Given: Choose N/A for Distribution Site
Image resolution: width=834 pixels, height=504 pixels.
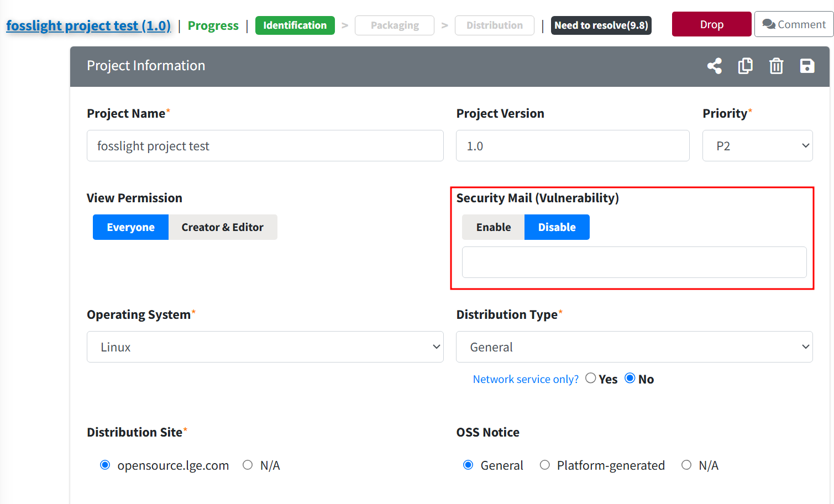Looking at the screenshot, I should click(x=248, y=465).
